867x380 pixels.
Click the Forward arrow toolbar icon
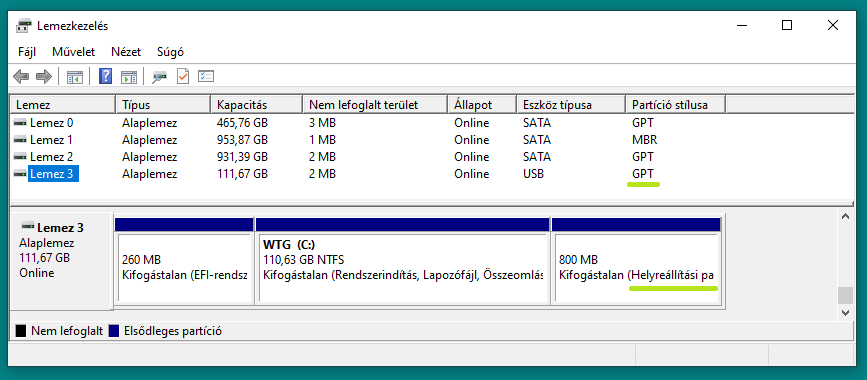pos(44,76)
